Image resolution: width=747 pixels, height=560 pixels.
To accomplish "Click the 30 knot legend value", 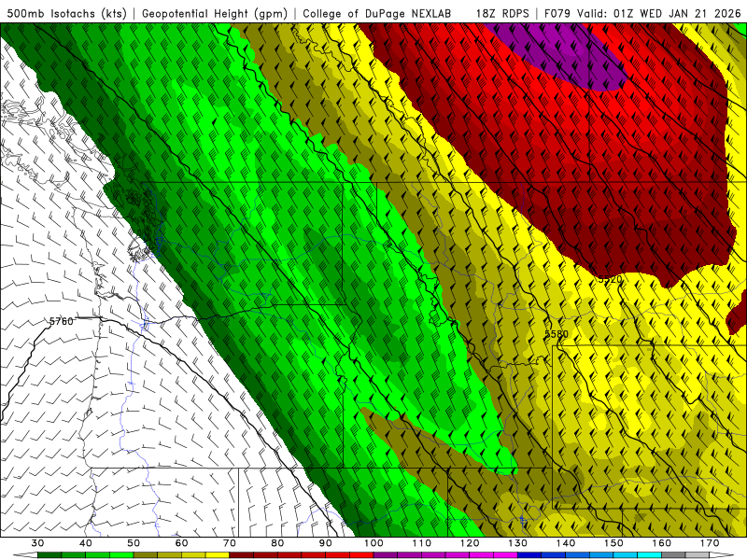I will 37,543.
